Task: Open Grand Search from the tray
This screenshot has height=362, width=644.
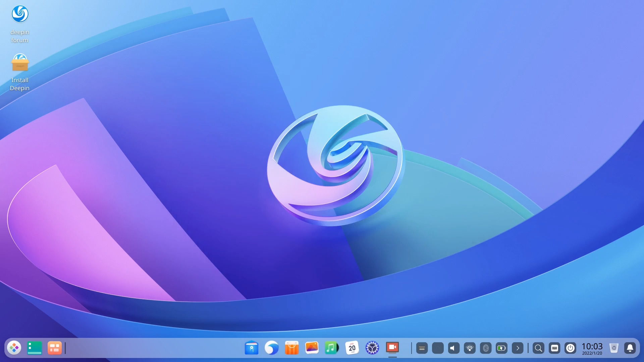Action: (x=538, y=348)
